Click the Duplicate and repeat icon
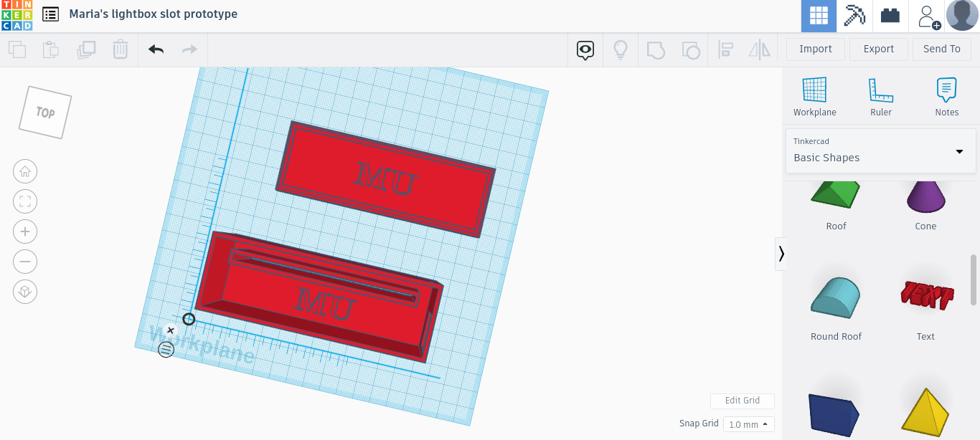The image size is (980, 440). coord(86,49)
